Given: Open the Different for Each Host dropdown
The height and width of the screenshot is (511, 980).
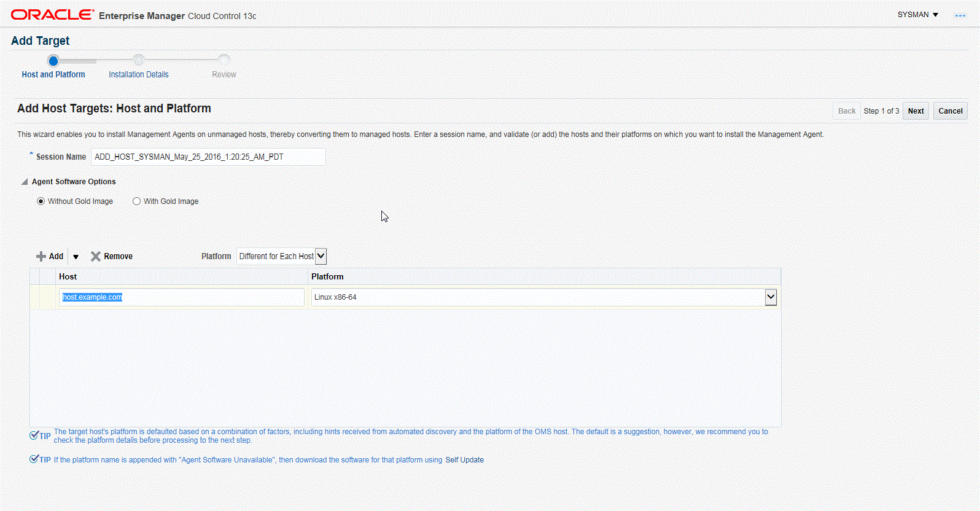Looking at the screenshot, I should click(x=282, y=256).
